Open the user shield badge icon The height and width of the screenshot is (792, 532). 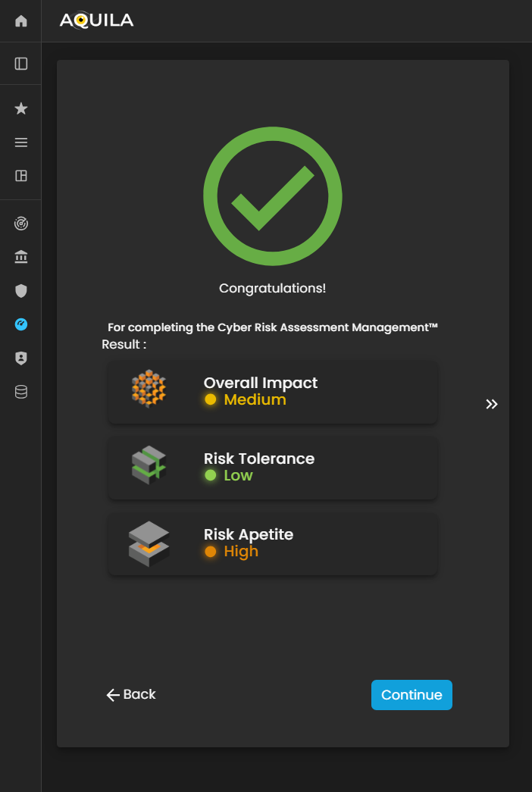coord(21,358)
